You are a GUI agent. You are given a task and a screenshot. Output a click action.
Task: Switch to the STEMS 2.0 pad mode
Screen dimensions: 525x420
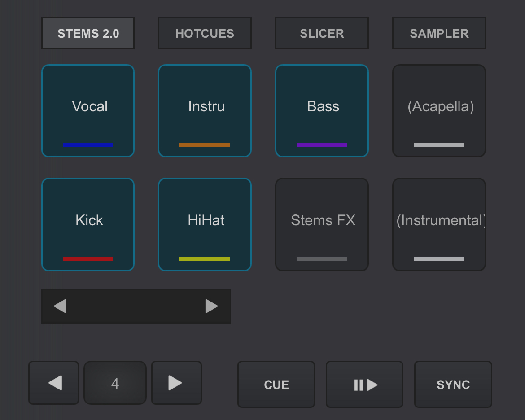(x=88, y=33)
